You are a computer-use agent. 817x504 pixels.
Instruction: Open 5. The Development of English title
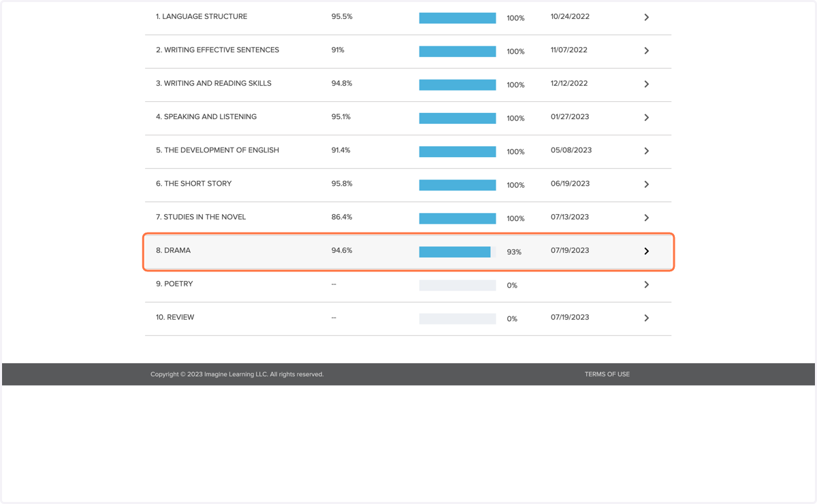(217, 150)
